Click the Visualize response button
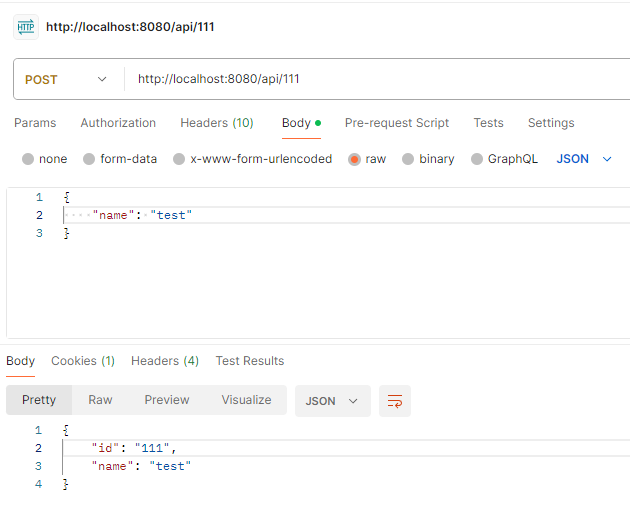This screenshot has width=630, height=518. (x=246, y=400)
